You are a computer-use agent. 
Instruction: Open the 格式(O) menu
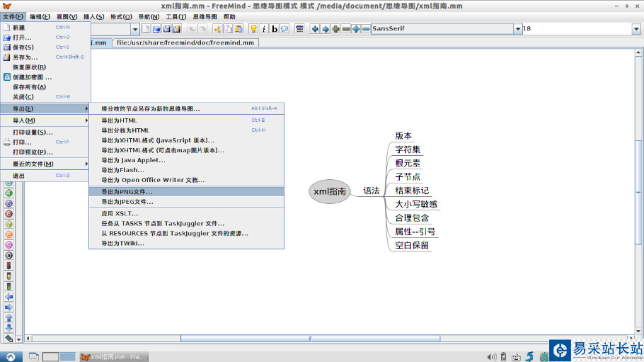(x=121, y=17)
